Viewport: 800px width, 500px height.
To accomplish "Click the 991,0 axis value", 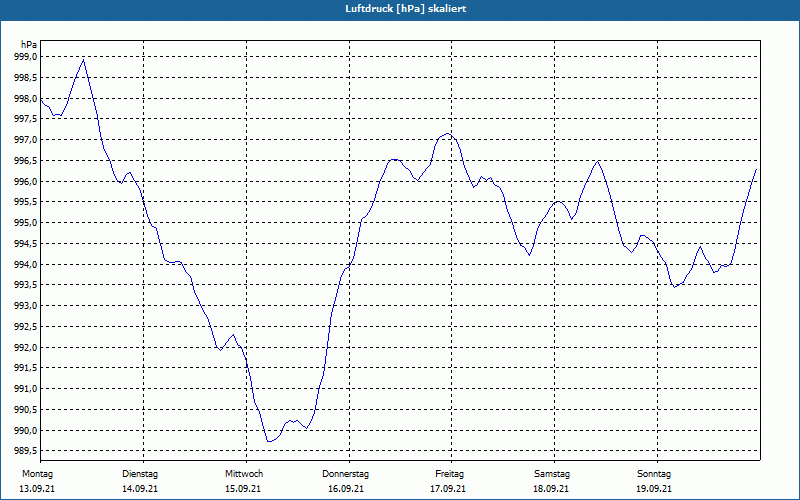I will [x=26, y=389].
